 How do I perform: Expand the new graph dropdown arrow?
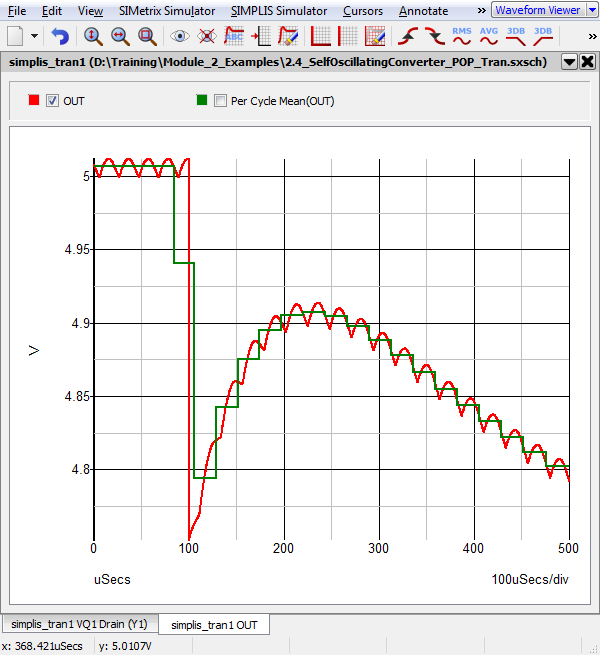tap(36, 36)
